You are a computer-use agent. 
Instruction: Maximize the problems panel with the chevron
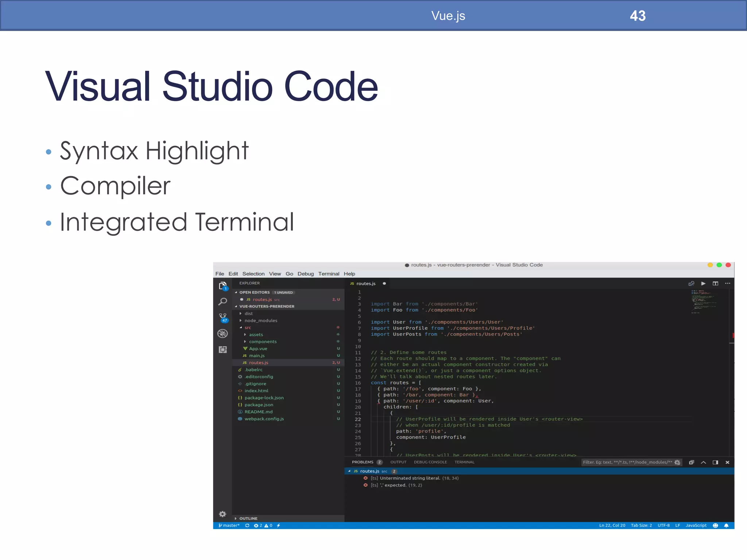pos(703,462)
